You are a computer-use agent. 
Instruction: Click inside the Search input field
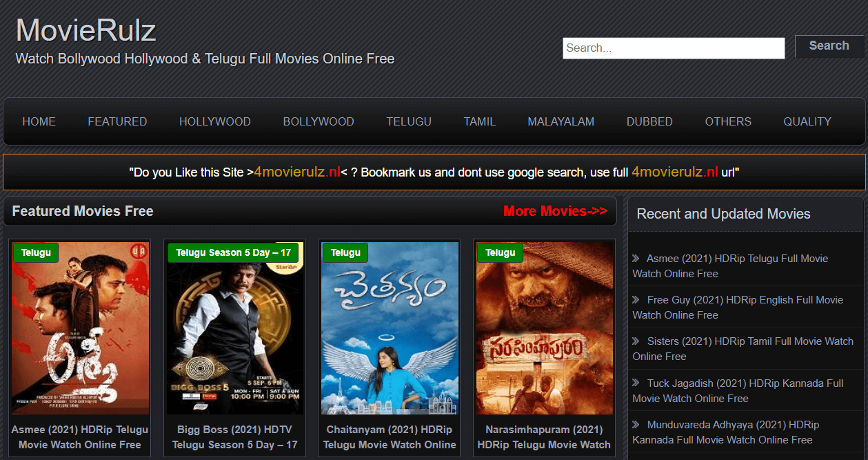click(673, 48)
